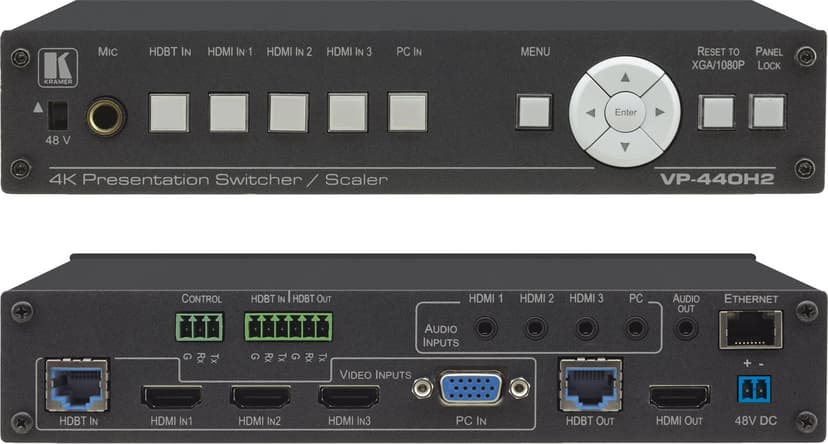The height and width of the screenshot is (444, 828).
Task: Select the HDMI In 1 input button
Action: 229,112
